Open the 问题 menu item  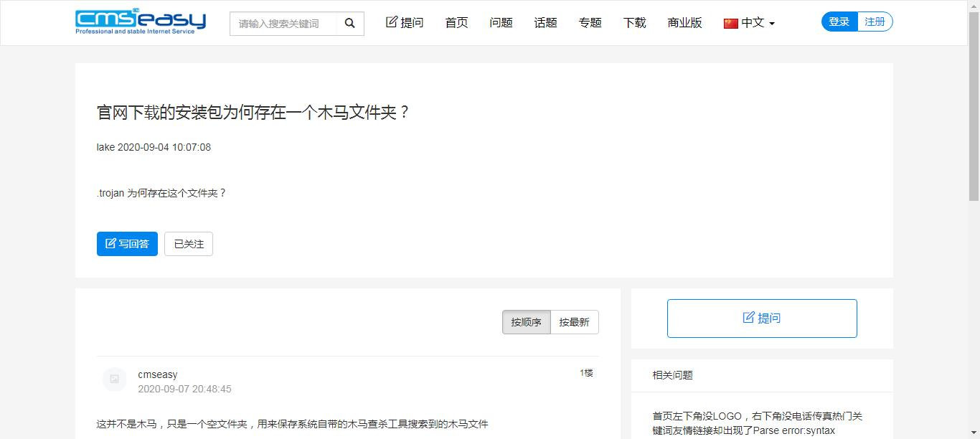(x=501, y=23)
